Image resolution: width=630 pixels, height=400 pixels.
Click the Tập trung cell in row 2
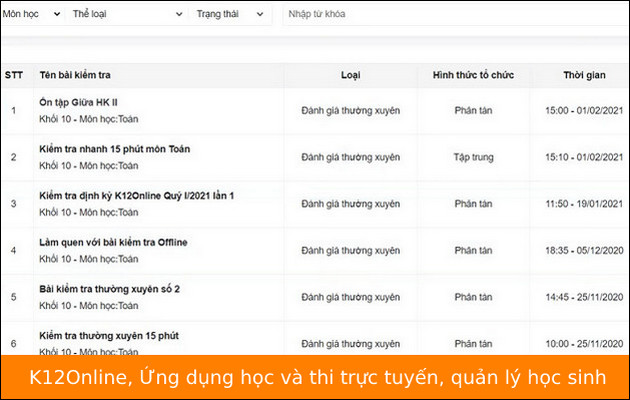click(x=474, y=157)
